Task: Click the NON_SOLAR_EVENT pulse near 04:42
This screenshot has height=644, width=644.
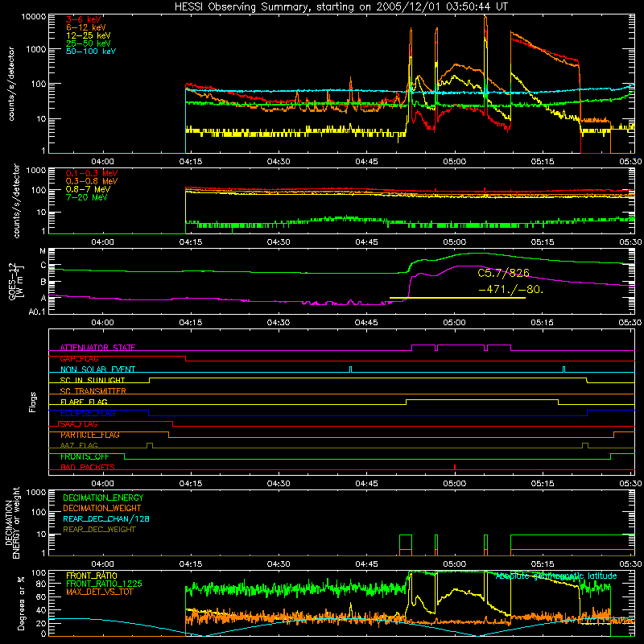Action: (x=350, y=369)
